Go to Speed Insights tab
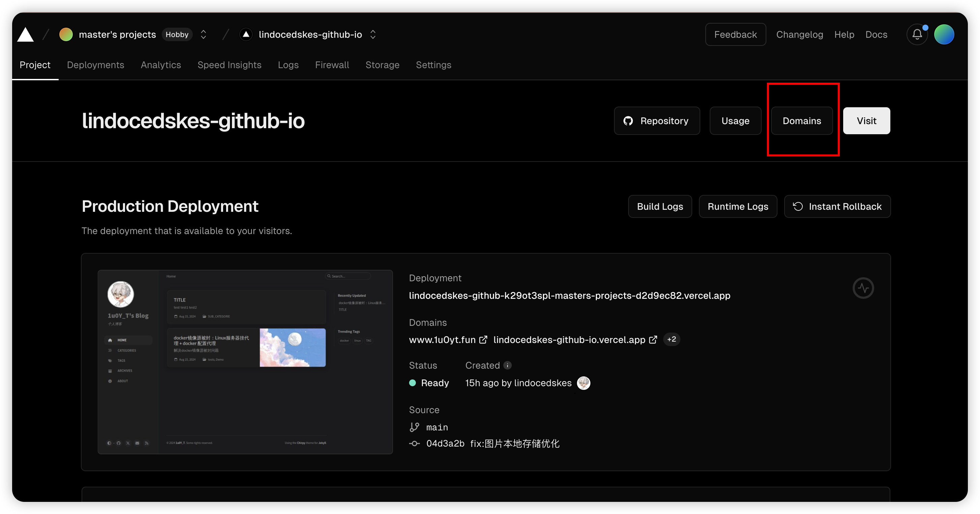Screen dimensions: 980x514 [x=229, y=65]
